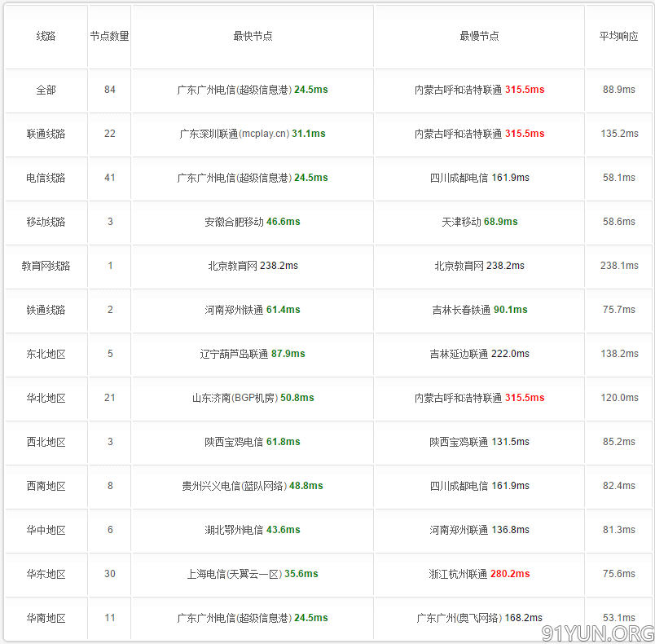
Task: Click 吉林延边联通 222.0ms cell
Action: click(x=479, y=354)
